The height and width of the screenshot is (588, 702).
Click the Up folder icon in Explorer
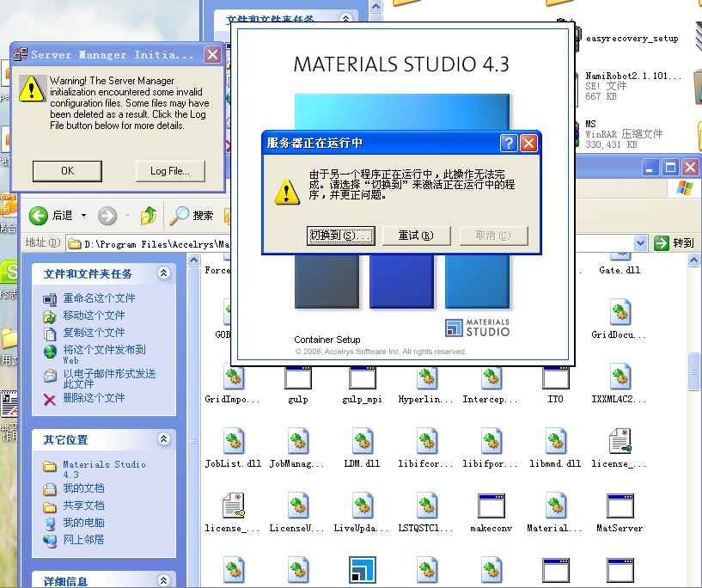(149, 216)
